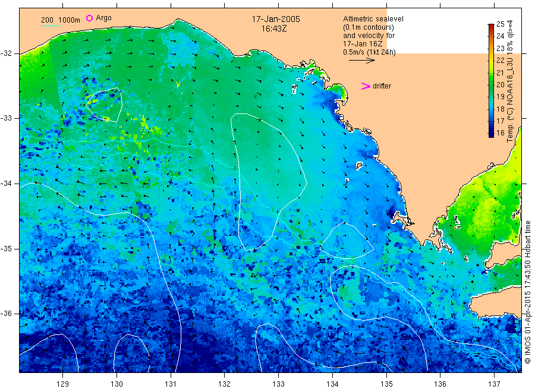Click the longitude label 134

coord(332,384)
